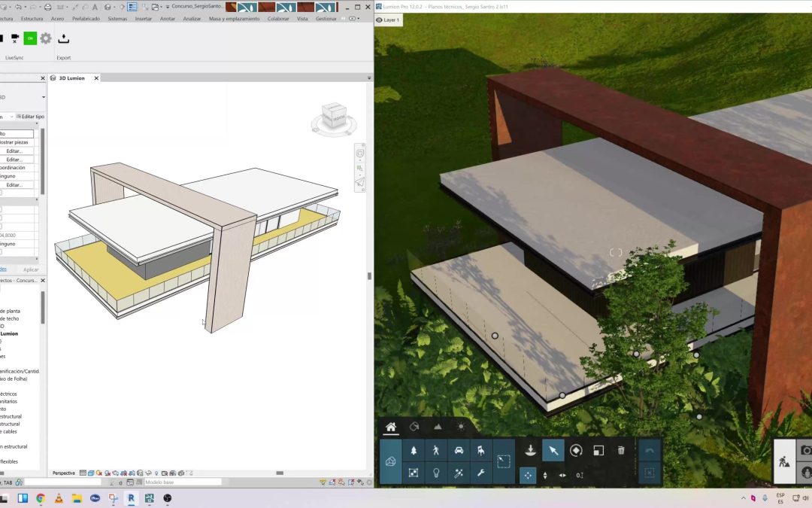The height and width of the screenshot is (508, 812).
Task: Click the Aplicar button in Properties
Action: tap(31, 269)
